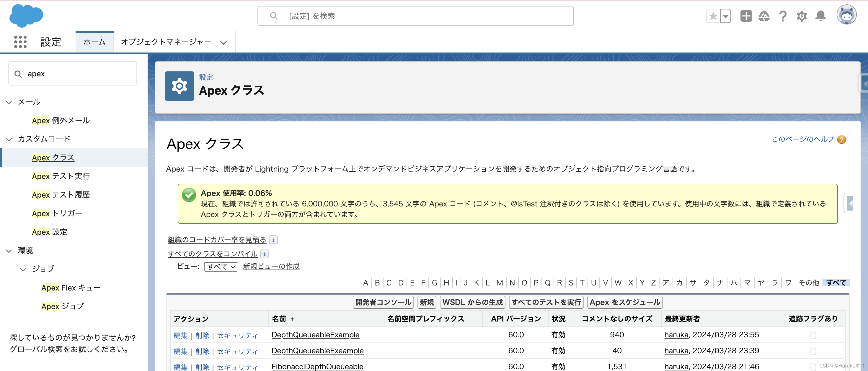Click the favorites star icon
Image resolution: width=868 pixels, height=371 pixels.
[x=713, y=16]
